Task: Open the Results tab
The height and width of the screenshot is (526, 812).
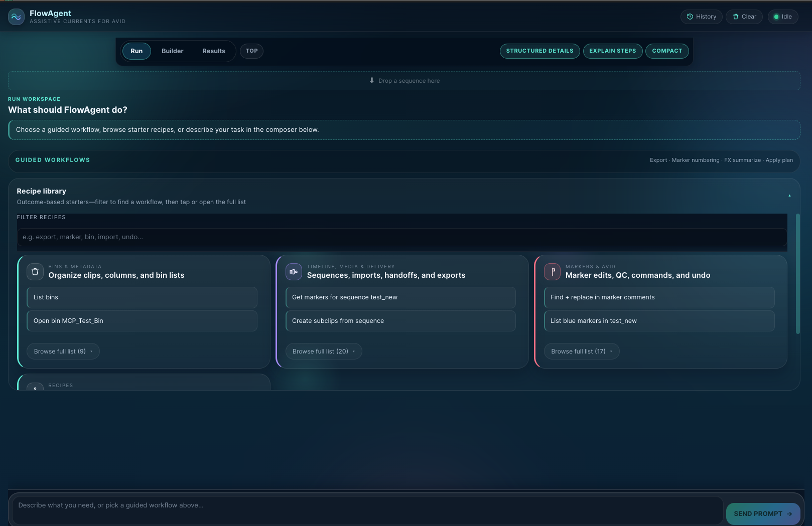Action: point(214,51)
